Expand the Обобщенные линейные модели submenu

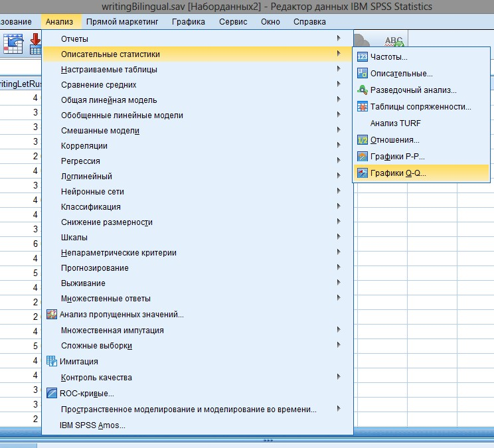tap(197, 115)
